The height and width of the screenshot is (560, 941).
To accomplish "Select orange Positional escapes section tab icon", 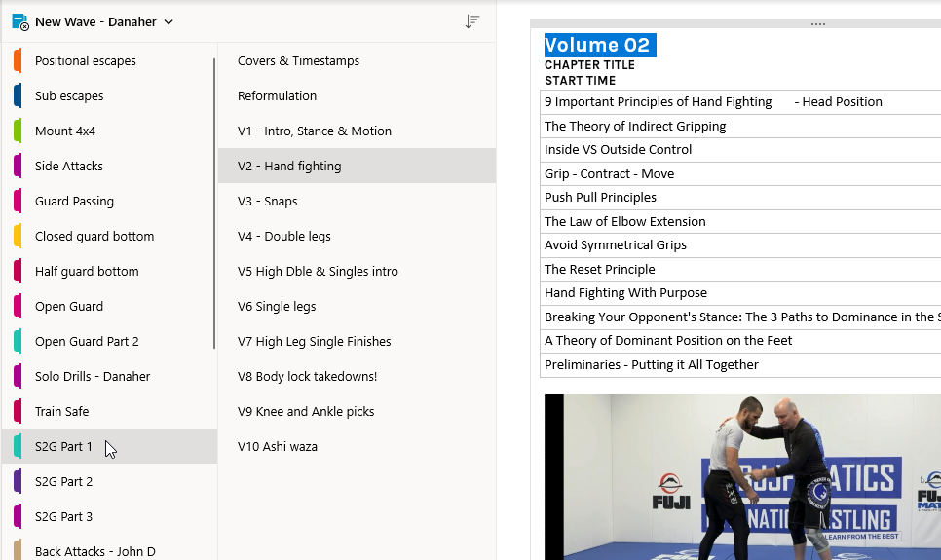I will [x=18, y=61].
